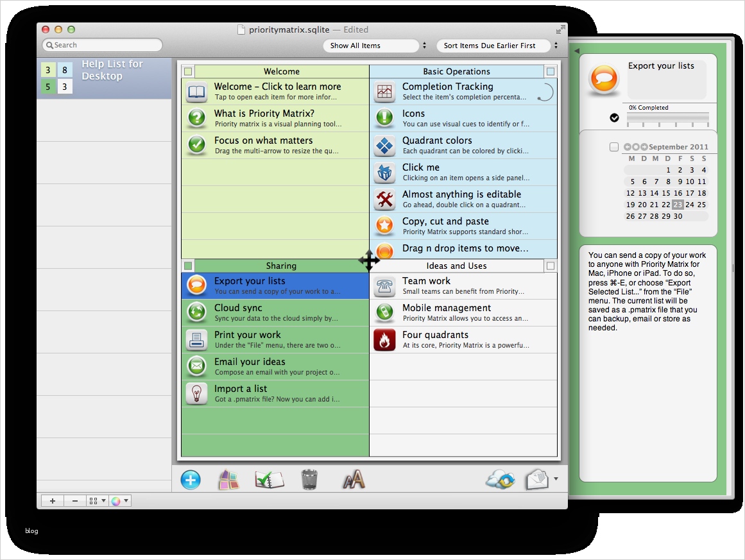Click the telephone icon of Team work
Viewport: 745px width, 560px height.
[x=385, y=285]
